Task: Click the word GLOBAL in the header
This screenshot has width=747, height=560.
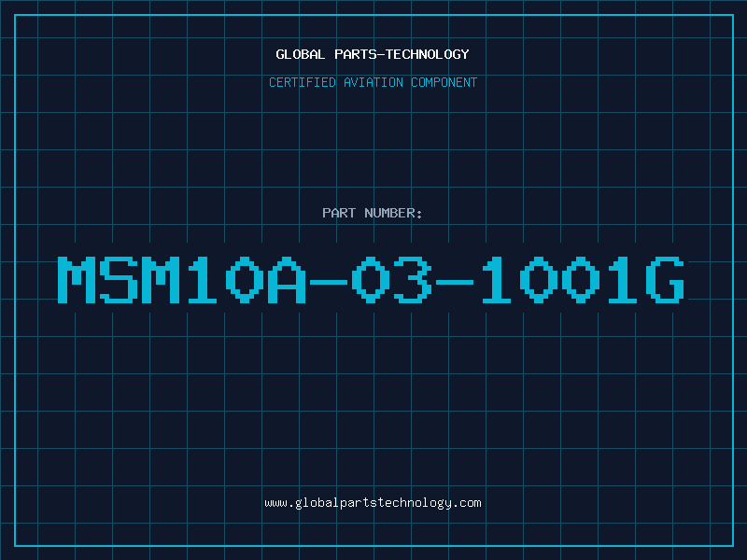Action: coord(301,54)
